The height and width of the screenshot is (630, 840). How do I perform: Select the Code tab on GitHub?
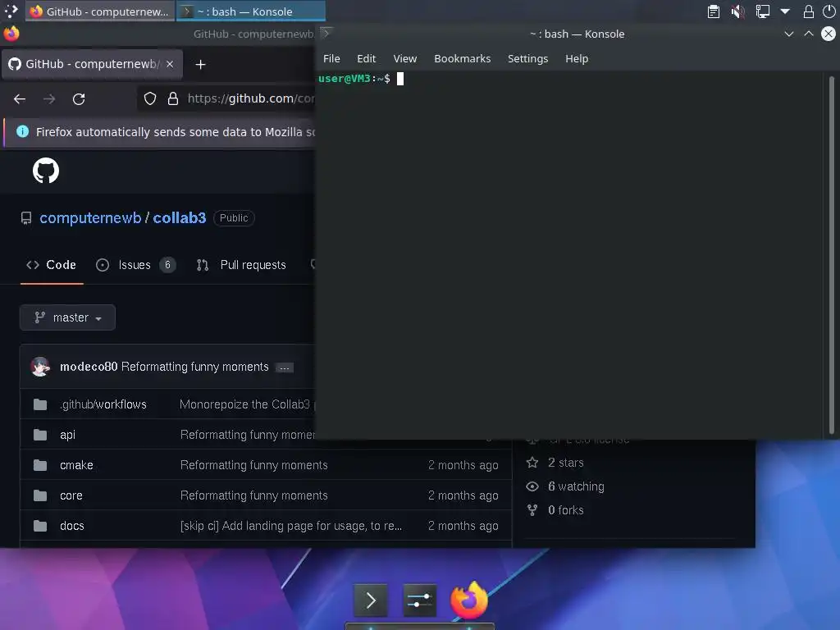pyautogui.click(x=52, y=265)
